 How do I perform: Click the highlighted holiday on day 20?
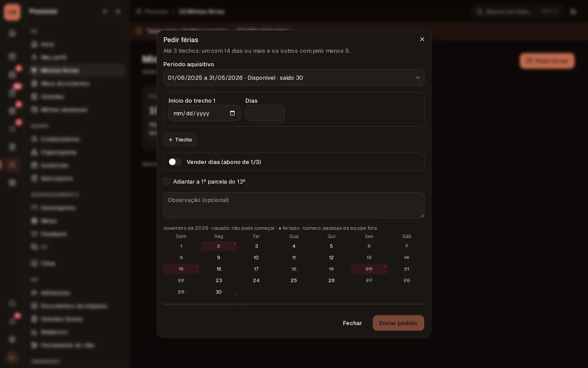click(x=369, y=269)
